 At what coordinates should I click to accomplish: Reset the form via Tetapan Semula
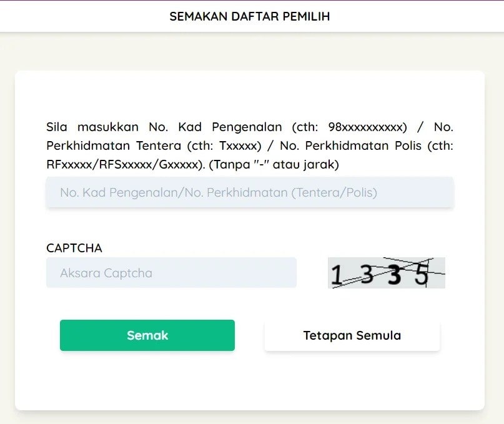(352, 335)
